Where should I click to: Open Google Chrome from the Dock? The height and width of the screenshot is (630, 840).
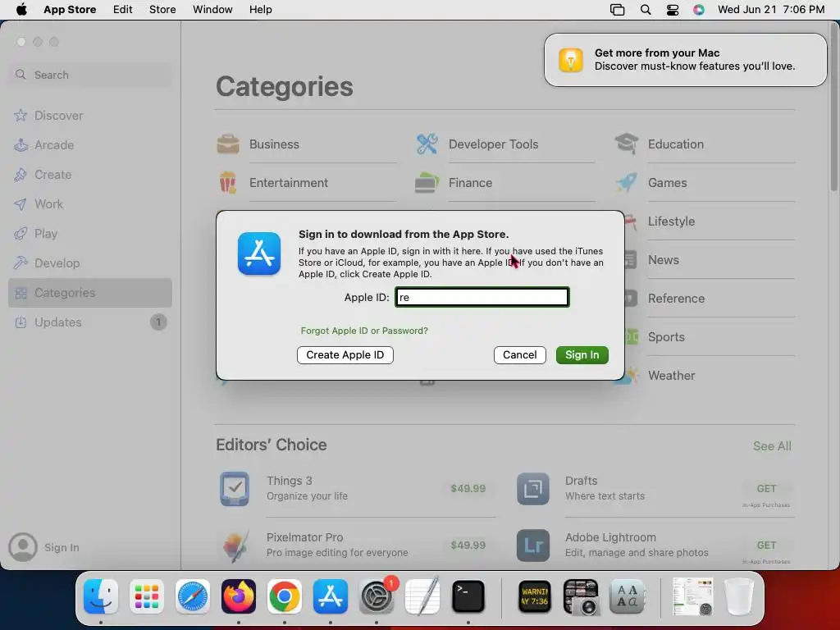click(x=285, y=596)
